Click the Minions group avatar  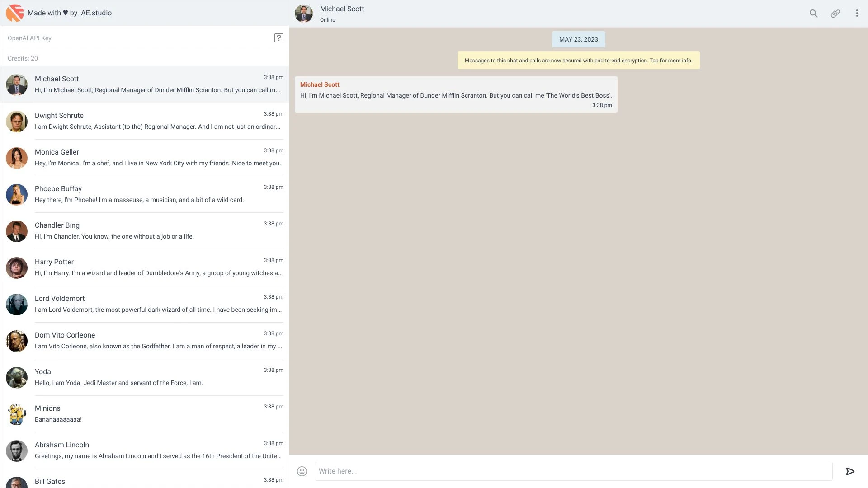point(17,414)
